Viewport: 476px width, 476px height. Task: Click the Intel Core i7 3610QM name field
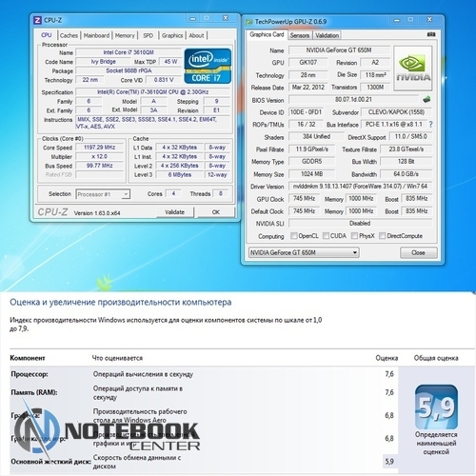tap(129, 52)
